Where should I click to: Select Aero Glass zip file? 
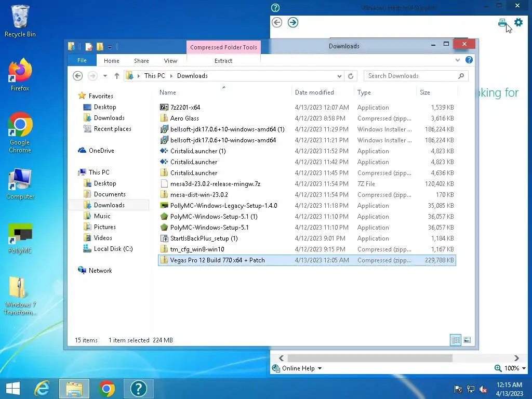click(307, 118)
